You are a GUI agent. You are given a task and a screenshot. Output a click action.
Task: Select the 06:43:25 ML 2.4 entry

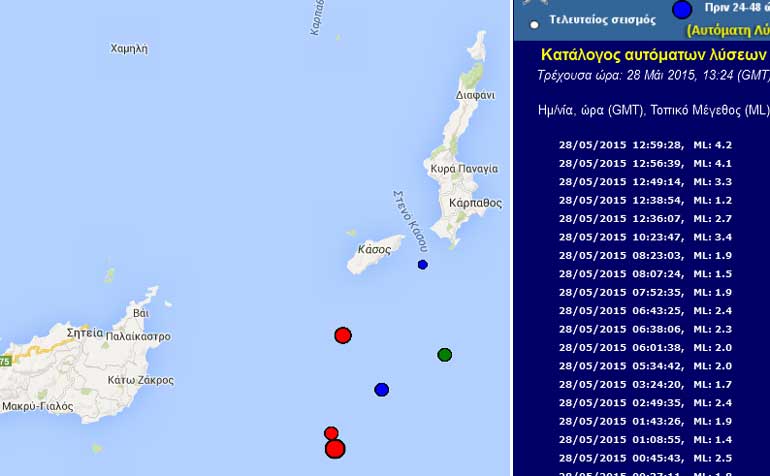click(646, 310)
